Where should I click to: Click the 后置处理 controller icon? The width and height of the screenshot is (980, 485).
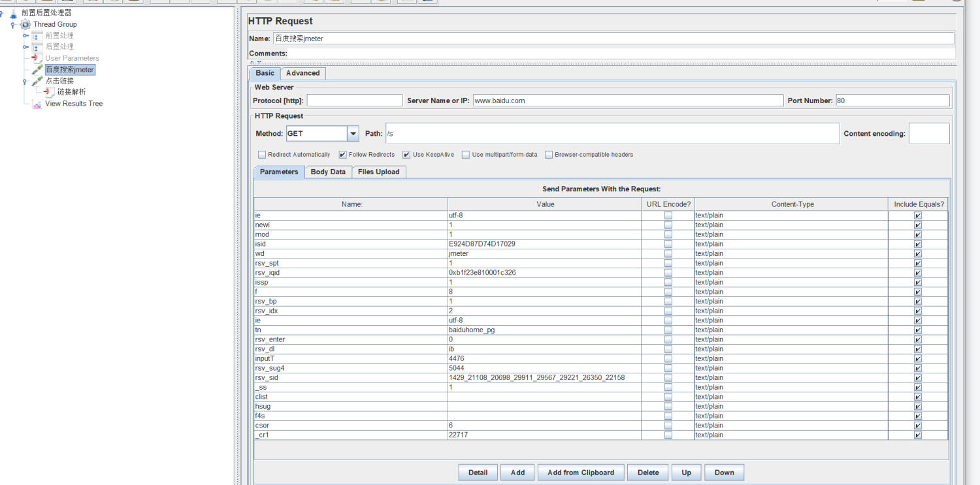pyautogui.click(x=37, y=47)
